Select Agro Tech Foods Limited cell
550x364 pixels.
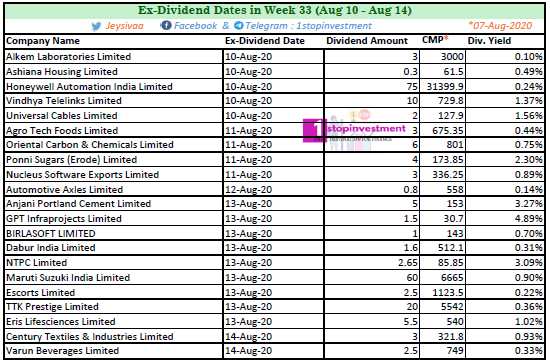coord(114,130)
